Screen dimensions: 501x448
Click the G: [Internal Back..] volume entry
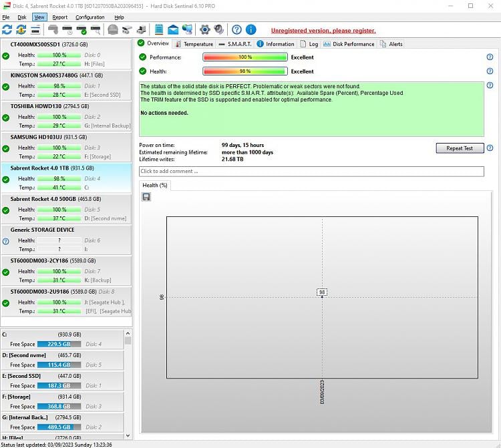pos(62,422)
